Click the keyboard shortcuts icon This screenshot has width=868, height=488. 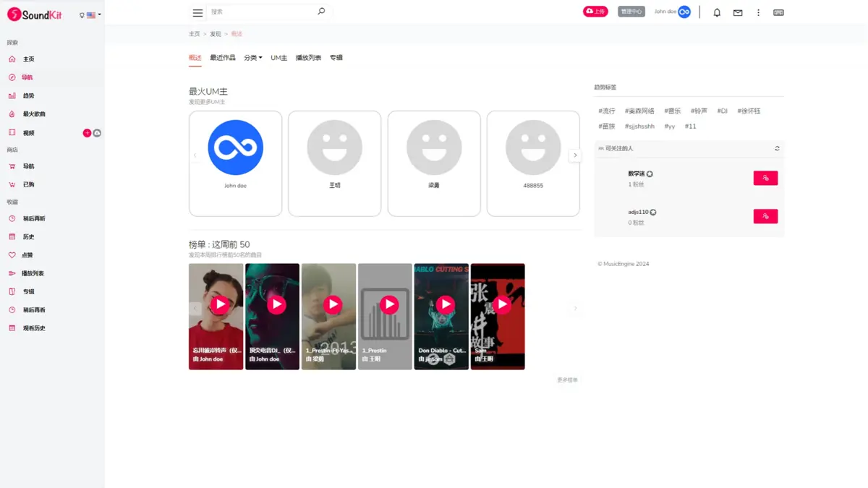pyautogui.click(x=778, y=12)
